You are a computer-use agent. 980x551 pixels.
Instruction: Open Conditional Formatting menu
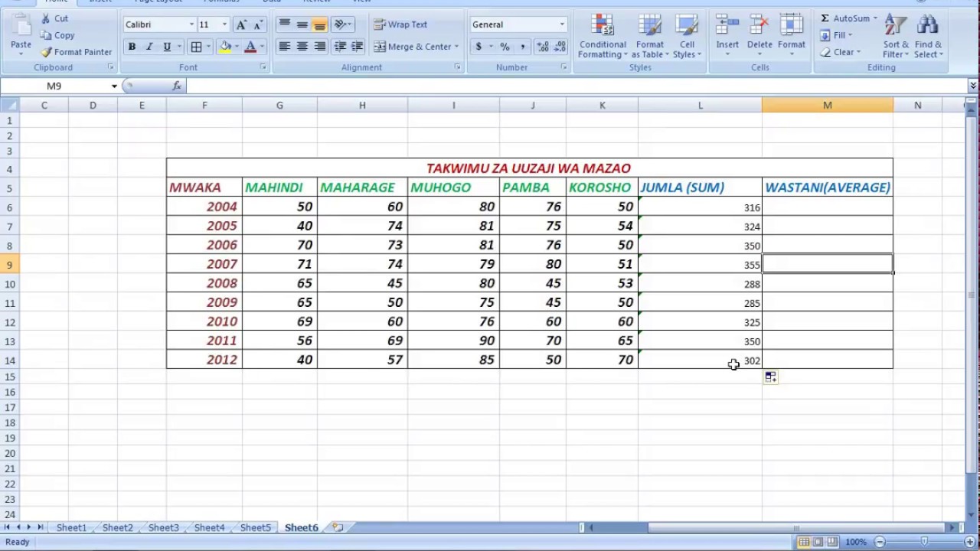pyautogui.click(x=603, y=36)
